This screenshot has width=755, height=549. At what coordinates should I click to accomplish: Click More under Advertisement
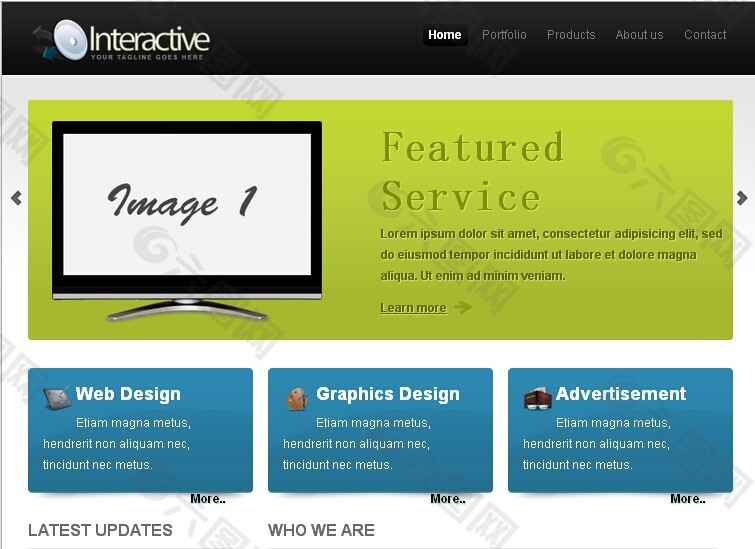(687, 499)
